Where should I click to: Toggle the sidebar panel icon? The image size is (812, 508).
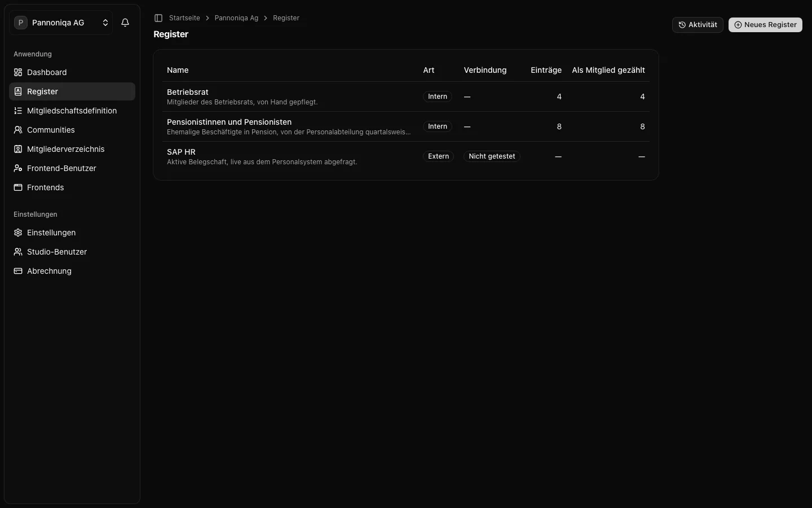[158, 18]
